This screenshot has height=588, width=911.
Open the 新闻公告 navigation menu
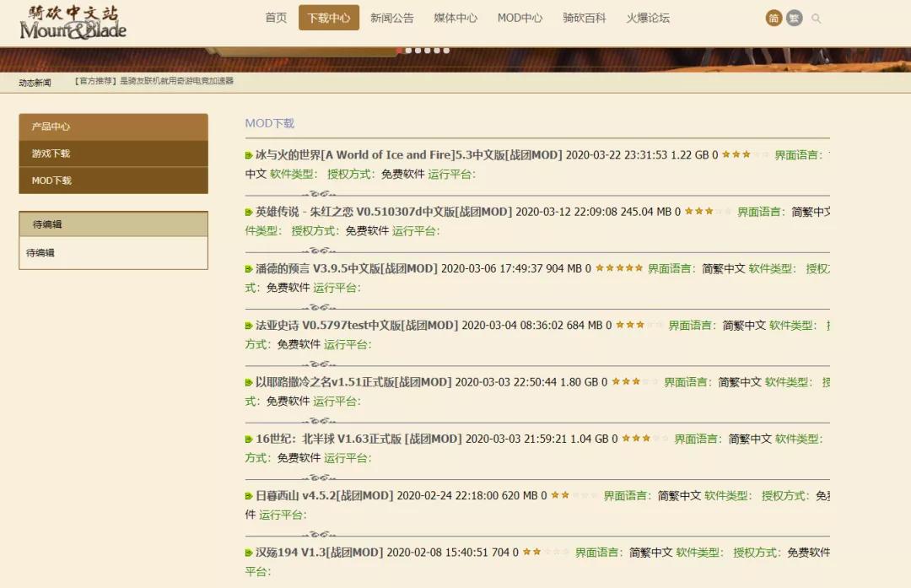click(x=391, y=17)
